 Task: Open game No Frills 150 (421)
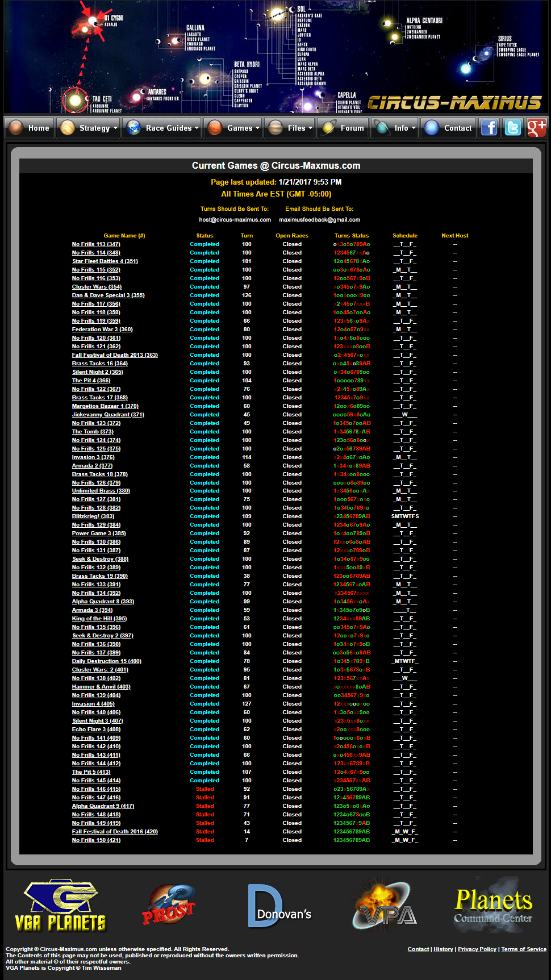tap(96, 840)
